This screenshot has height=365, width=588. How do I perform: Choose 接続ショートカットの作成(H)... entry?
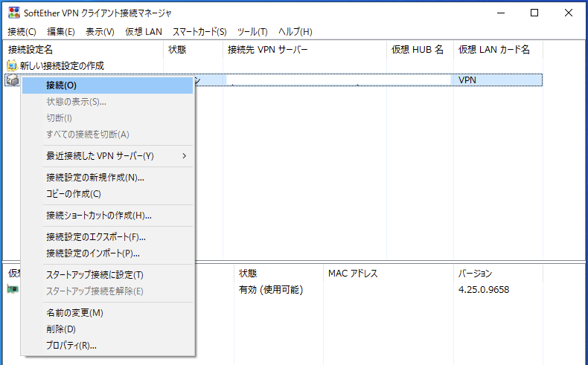[x=108, y=216]
